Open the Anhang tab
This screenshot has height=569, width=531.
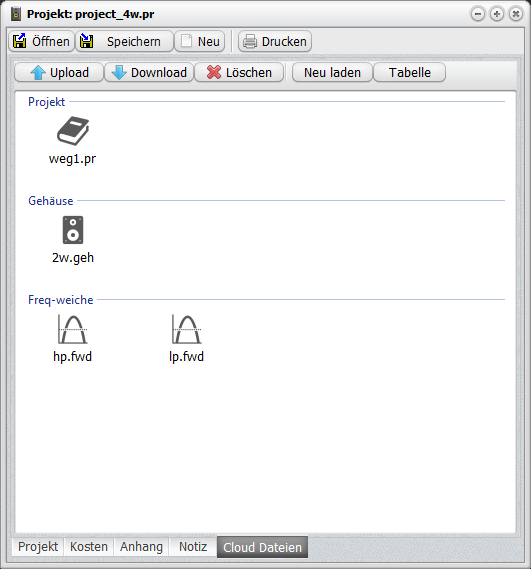(141, 547)
